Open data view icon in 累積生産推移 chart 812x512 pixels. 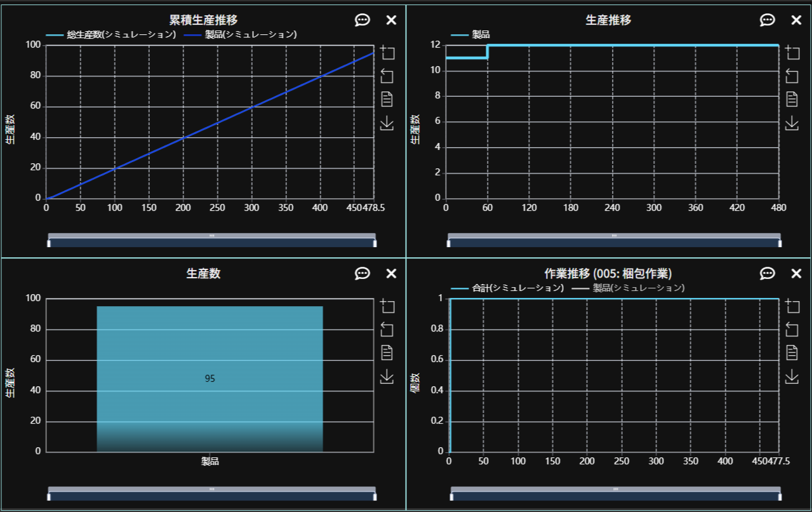tap(387, 99)
